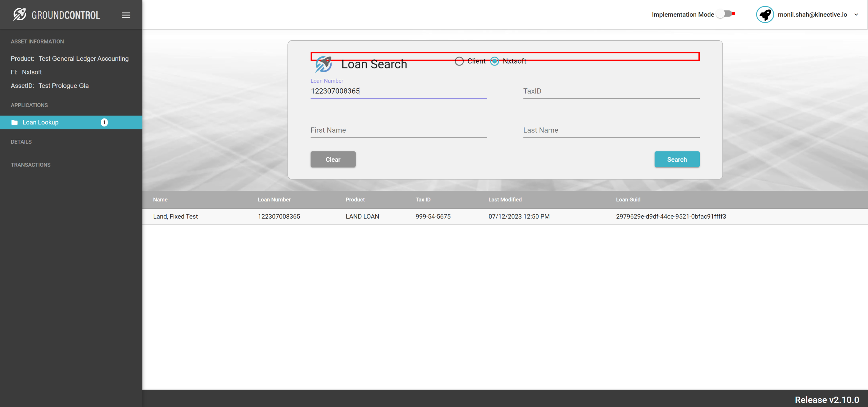Image resolution: width=868 pixels, height=407 pixels.
Task: Click the Loan Lookup count badge
Action: point(104,122)
